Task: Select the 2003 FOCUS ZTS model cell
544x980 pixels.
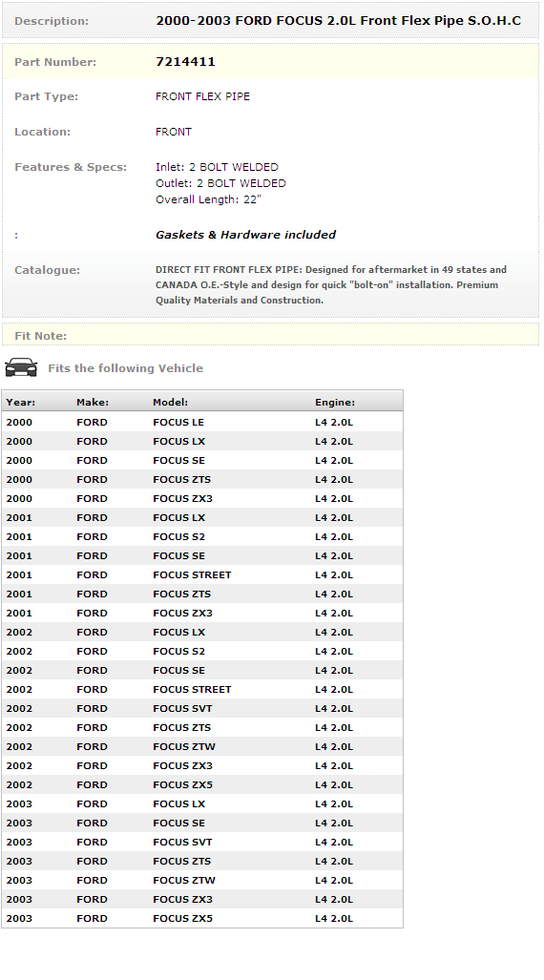Action: coord(182,861)
